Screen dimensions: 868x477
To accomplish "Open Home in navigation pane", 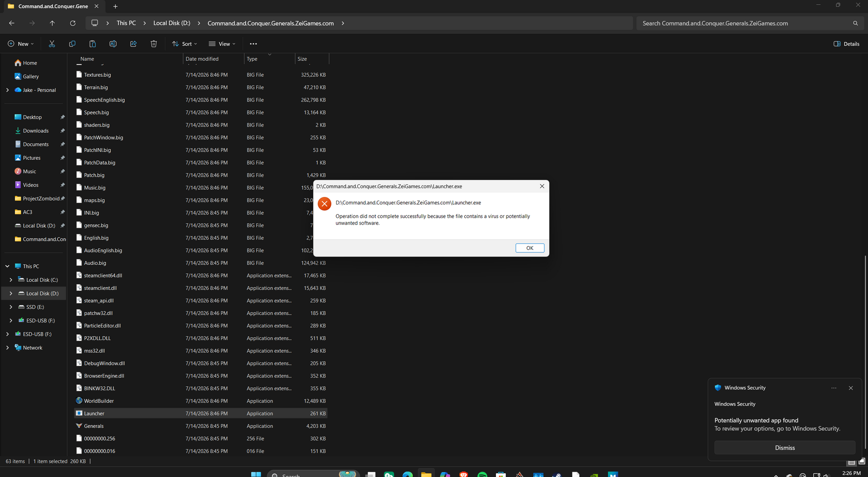I will point(30,63).
